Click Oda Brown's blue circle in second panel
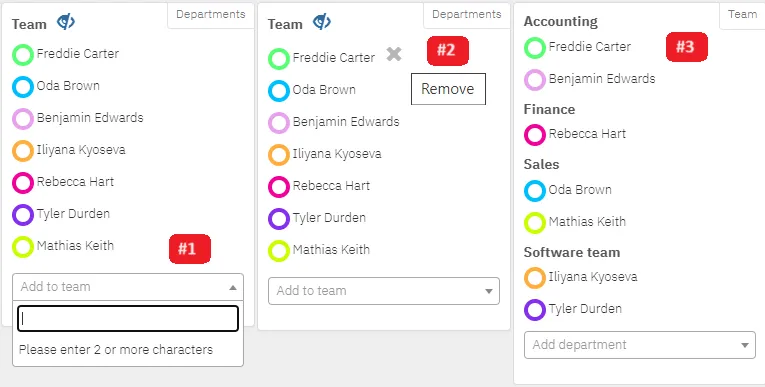This screenshot has height=387, width=765. pos(279,91)
